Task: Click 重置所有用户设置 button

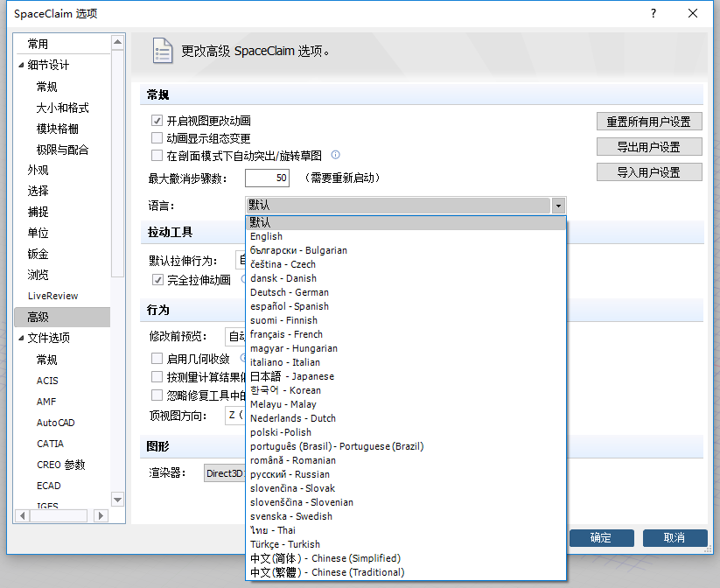Action: (649, 122)
